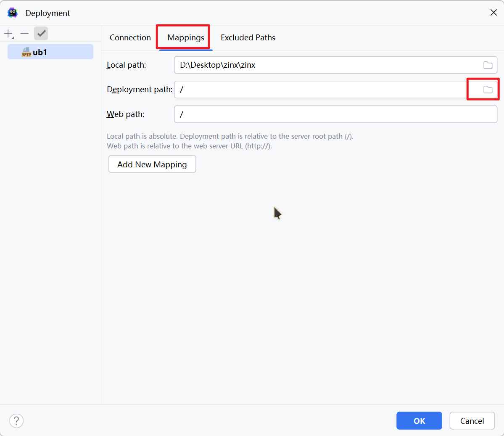Browse for Deployment path folder icon
504x436 pixels.
(488, 90)
